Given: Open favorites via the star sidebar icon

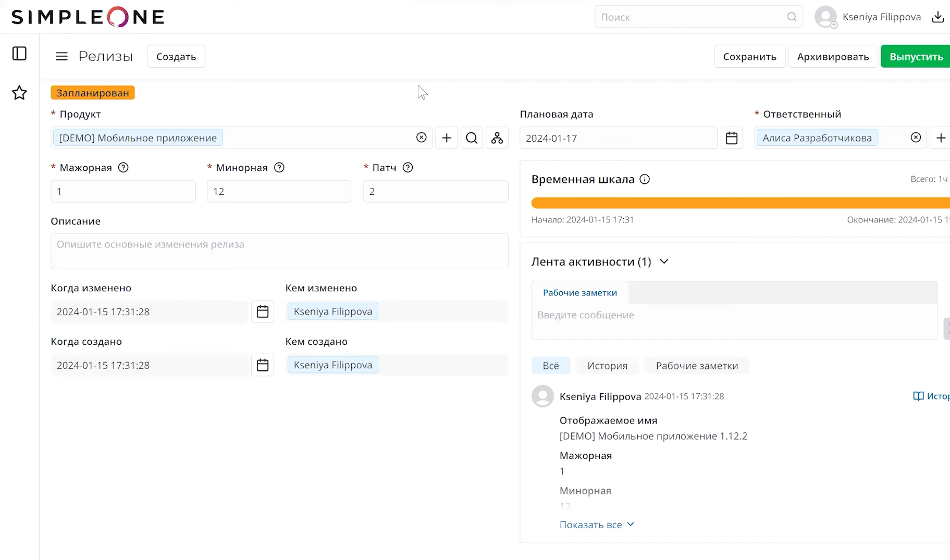Looking at the screenshot, I should 19,93.
